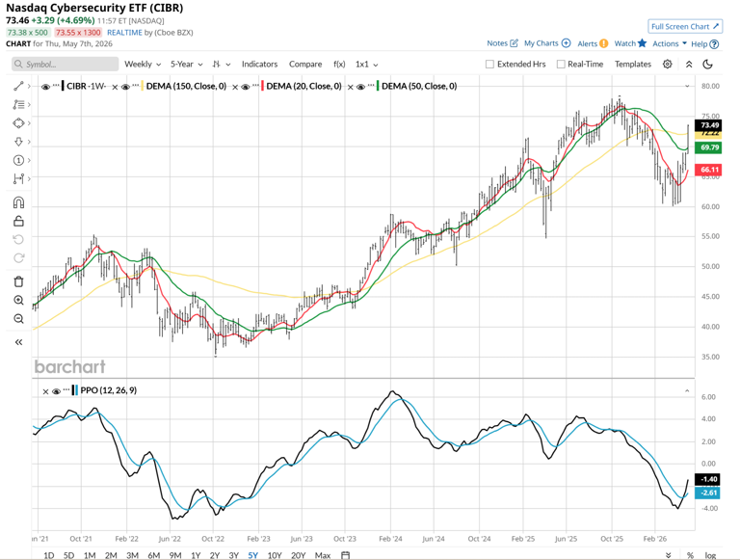Open chart settings gear

tap(668, 64)
